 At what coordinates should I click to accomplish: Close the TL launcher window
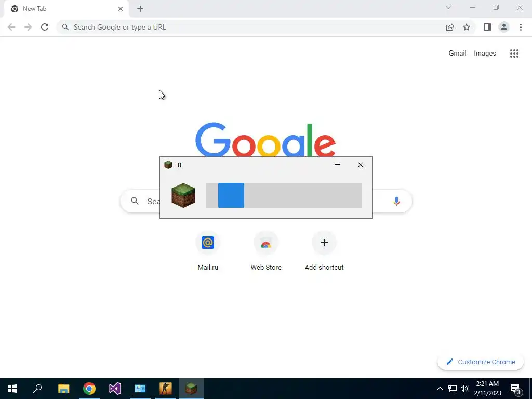click(361, 165)
